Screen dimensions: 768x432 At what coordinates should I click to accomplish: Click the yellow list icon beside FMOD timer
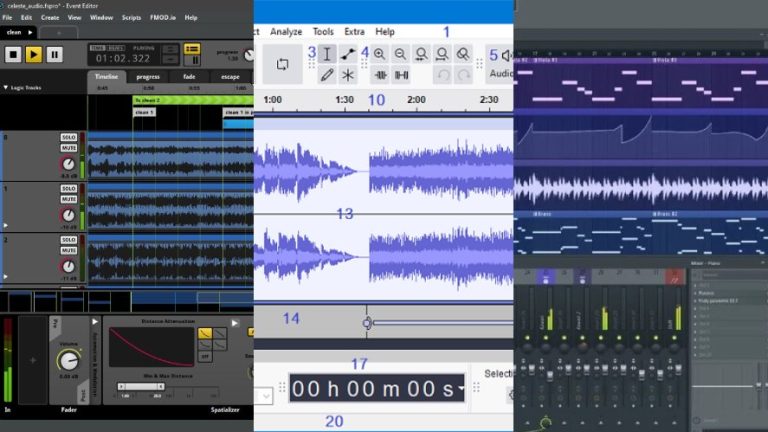click(192, 48)
